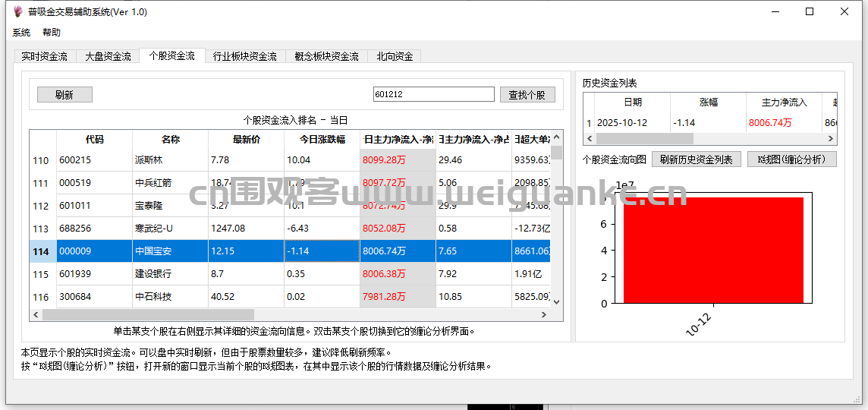This screenshot has width=868, height=410.
Task: Open K线图(缠论分析) window button
Action: tap(791, 159)
